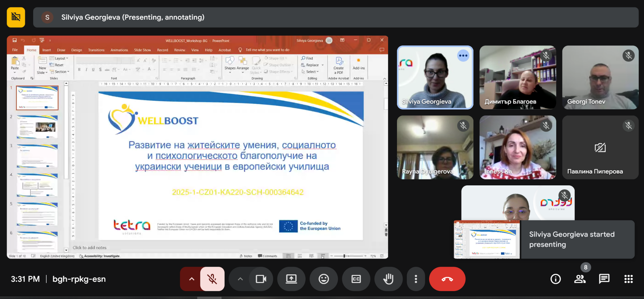644x299 pixels.
Task: Open the chat with everyone icon
Action: click(x=604, y=279)
